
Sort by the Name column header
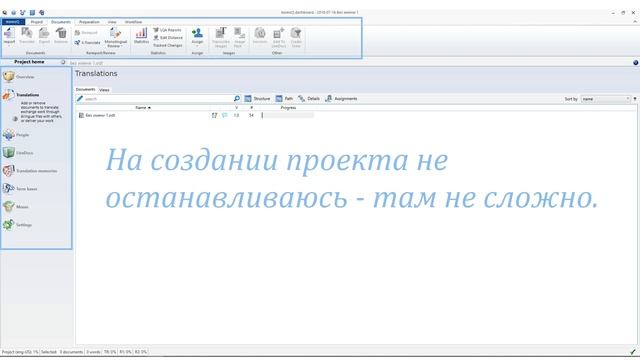point(143,108)
